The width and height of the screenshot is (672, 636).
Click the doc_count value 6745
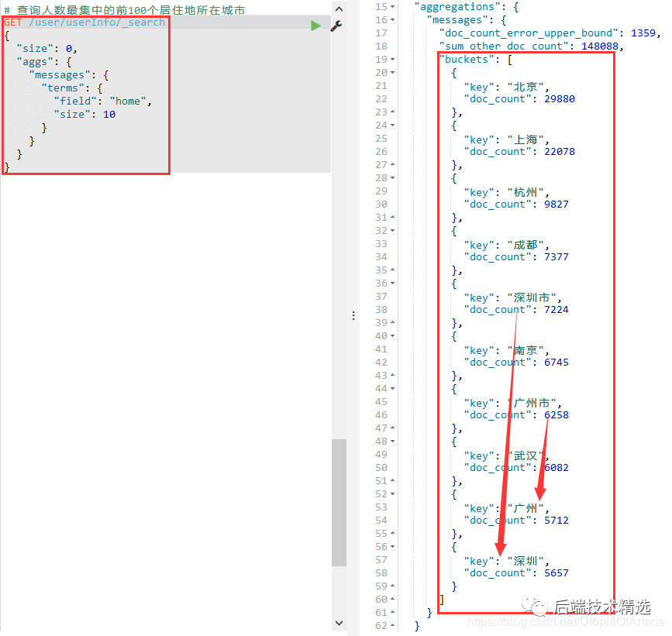tap(557, 363)
